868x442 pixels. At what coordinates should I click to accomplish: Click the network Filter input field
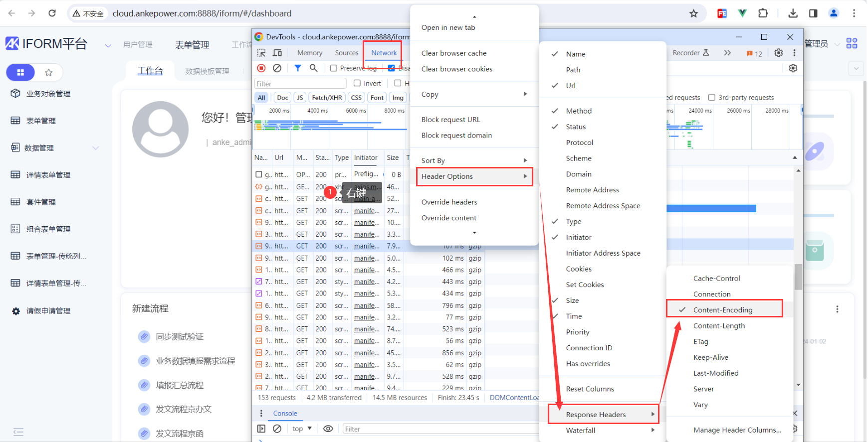(x=300, y=84)
